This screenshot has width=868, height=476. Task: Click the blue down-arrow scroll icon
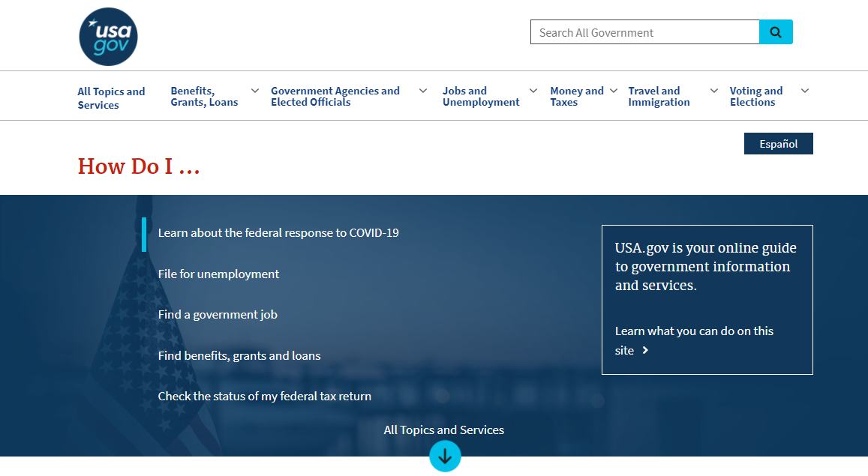click(x=445, y=456)
